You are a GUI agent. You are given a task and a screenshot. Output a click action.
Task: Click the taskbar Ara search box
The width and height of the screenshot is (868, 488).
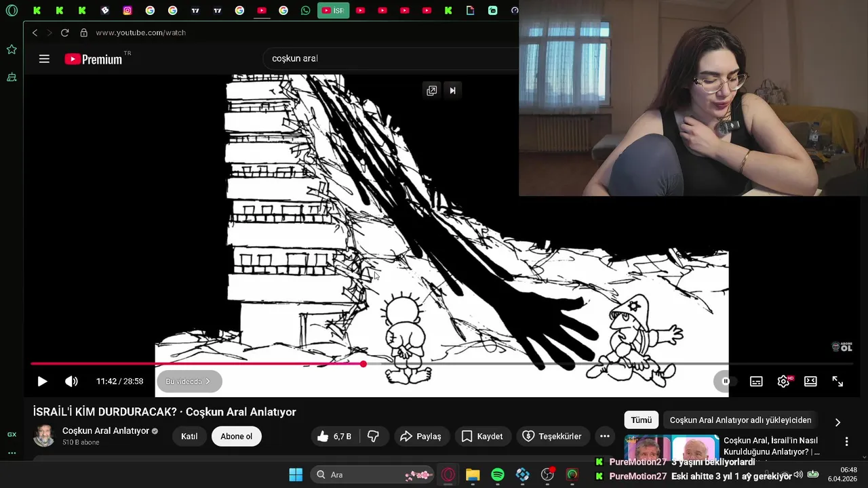pyautogui.click(x=372, y=474)
